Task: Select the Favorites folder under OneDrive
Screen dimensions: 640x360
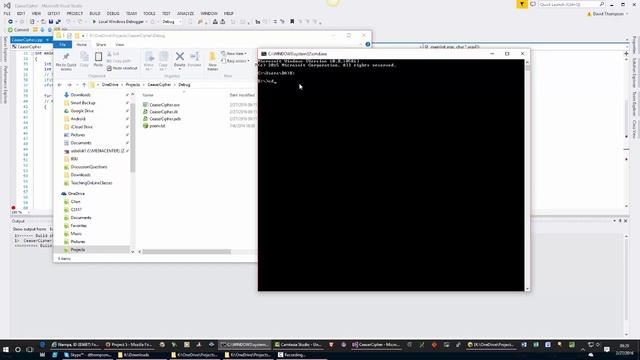Action: pyautogui.click(x=78, y=226)
